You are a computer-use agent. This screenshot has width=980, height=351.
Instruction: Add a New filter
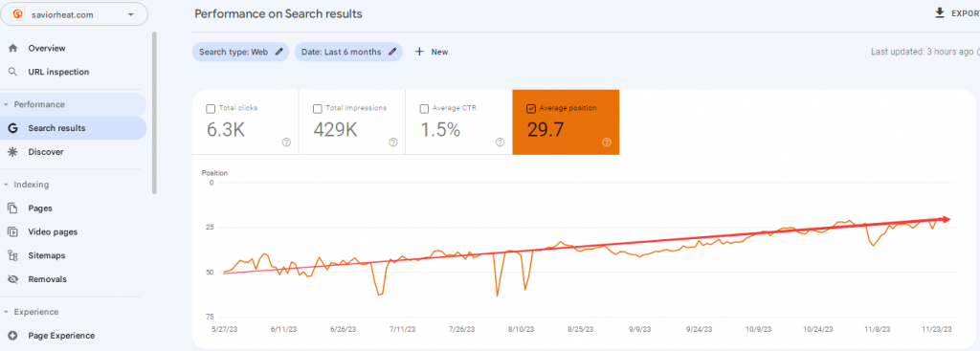(x=432, y=52)
